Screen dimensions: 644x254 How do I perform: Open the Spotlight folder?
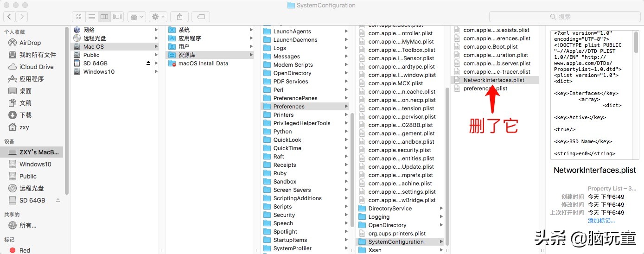[305, 232]
